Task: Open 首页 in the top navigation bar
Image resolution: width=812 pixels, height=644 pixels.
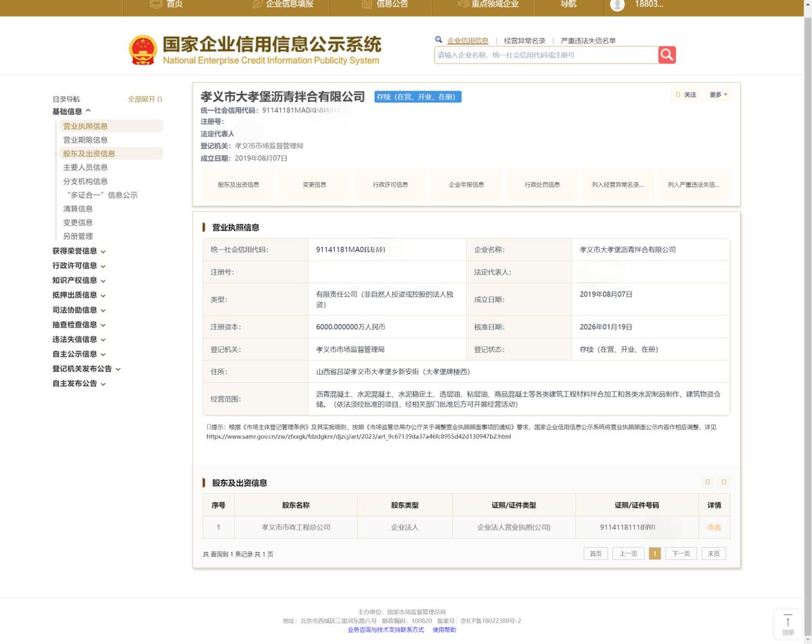Action: pyautogui.click(x=166, y=4)
